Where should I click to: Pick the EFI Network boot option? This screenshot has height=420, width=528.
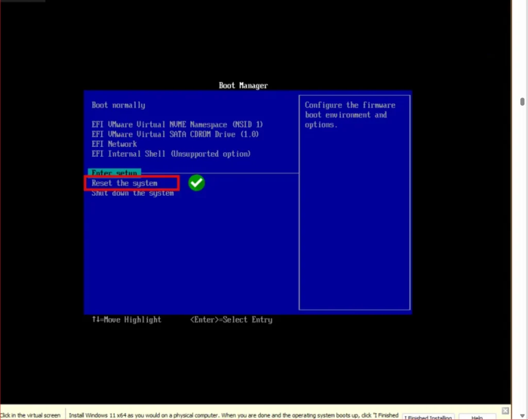click(x=114, y=144)
